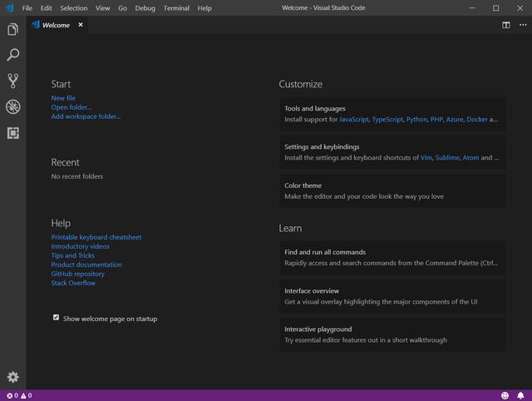
Task: Open the Manage gear icon
Action: [x=12, y=377]
